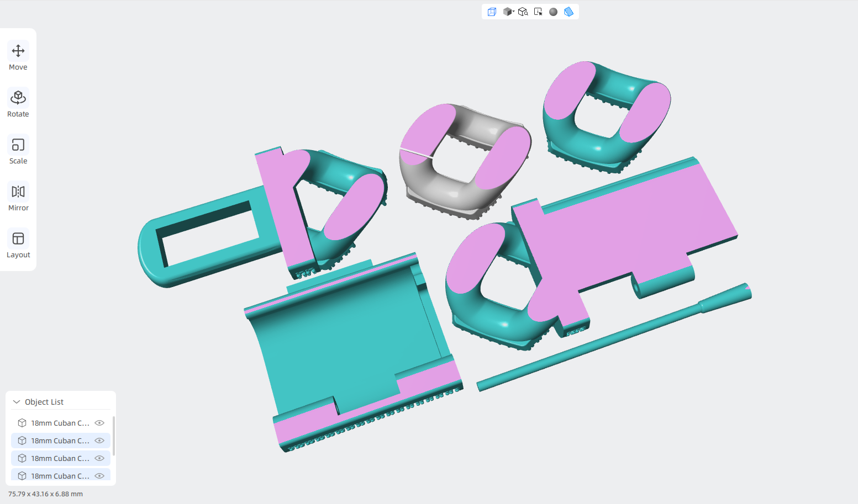Screen dimensions: 858x504
Task: Open the view cube dropdown arrow
Action: click(x=513, y=11)
